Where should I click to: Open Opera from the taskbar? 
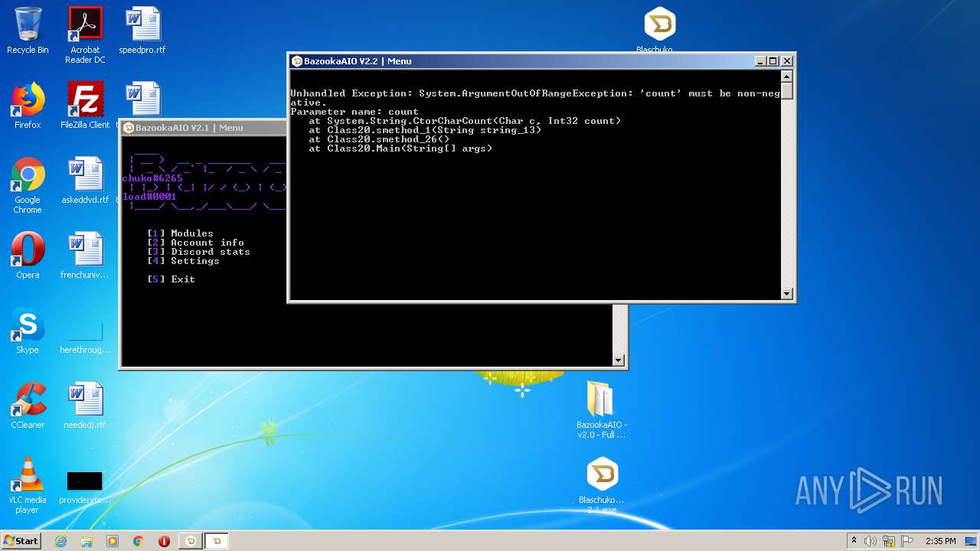click(x=164, y=541)
